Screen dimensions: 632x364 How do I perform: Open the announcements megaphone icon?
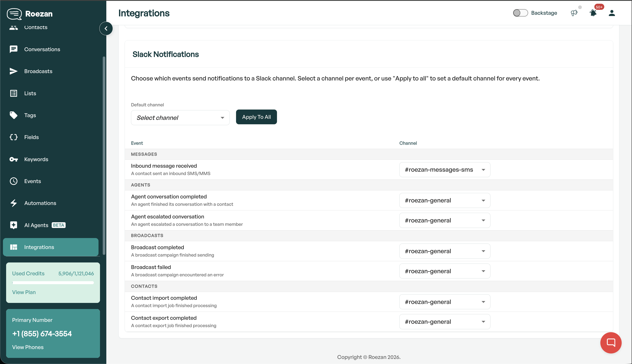tap(574, 13)
